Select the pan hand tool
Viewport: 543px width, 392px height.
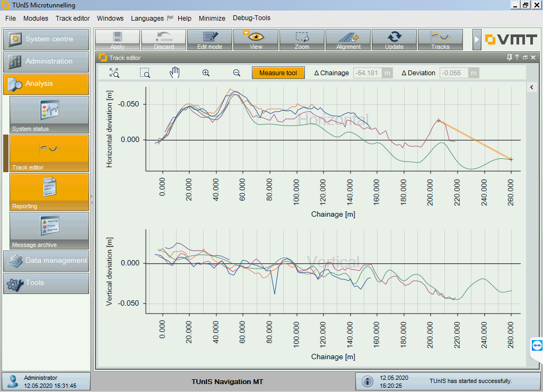[x=174, y=73]
